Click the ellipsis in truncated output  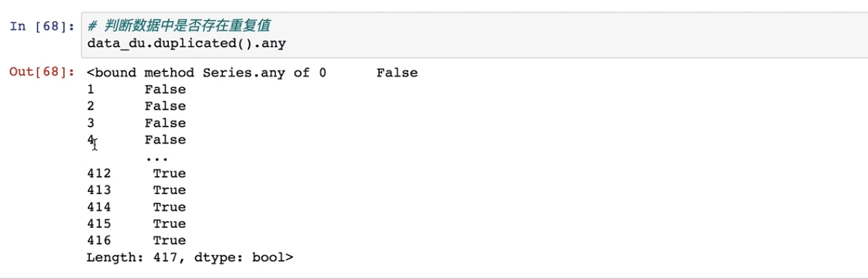click(157, 157)
